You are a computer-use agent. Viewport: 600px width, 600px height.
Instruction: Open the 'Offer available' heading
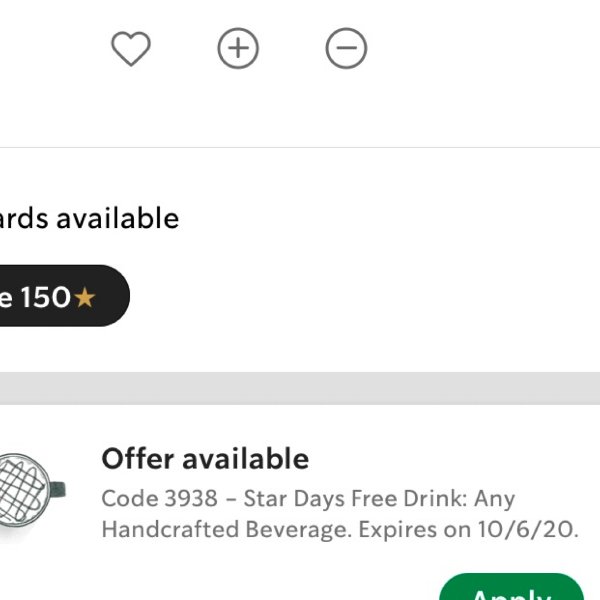(x=205, y=458)
